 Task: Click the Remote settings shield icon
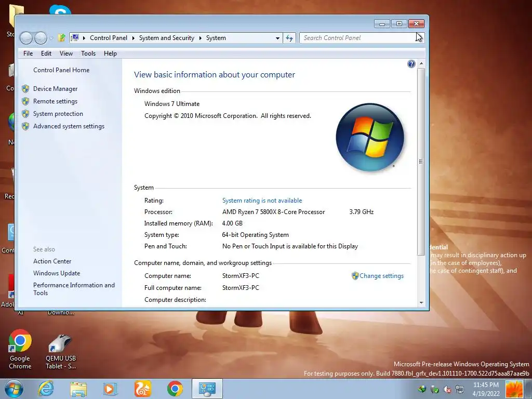point(25,101)
